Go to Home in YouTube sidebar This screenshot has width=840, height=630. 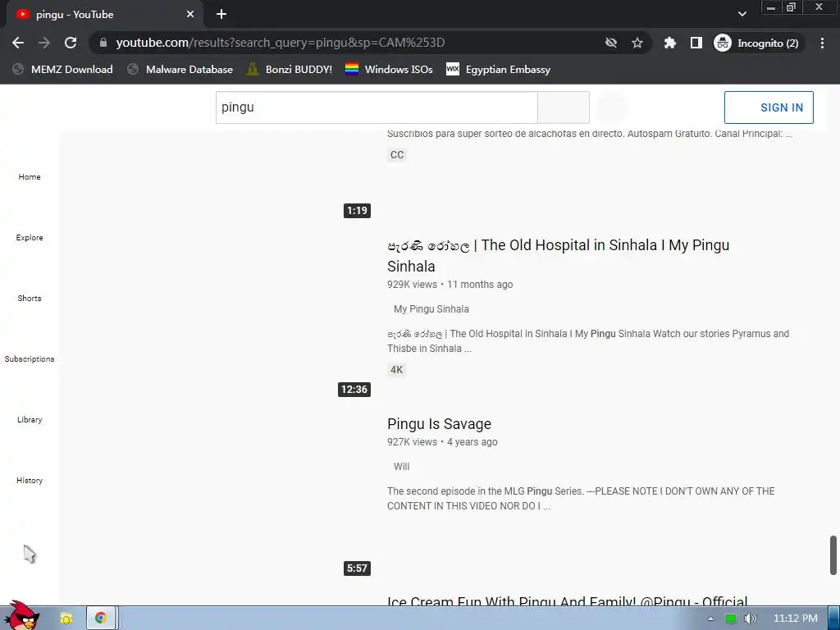click(x=30, y=177)
